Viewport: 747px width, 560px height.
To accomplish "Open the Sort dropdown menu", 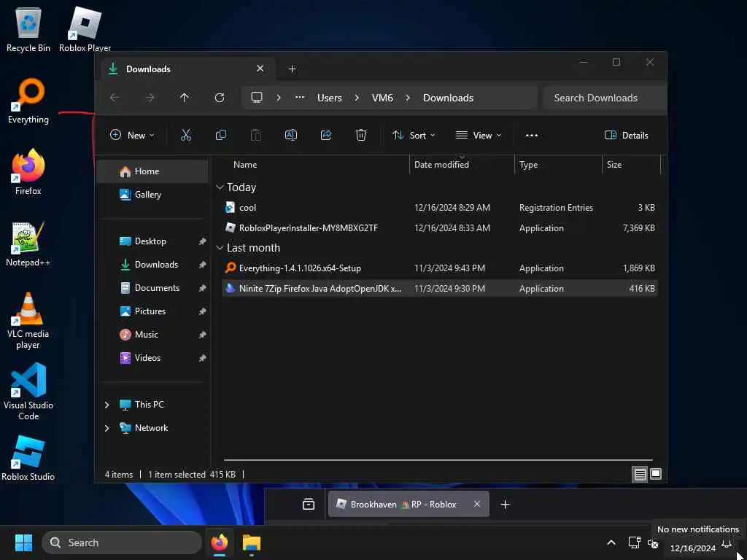I will tap(414, 135).
